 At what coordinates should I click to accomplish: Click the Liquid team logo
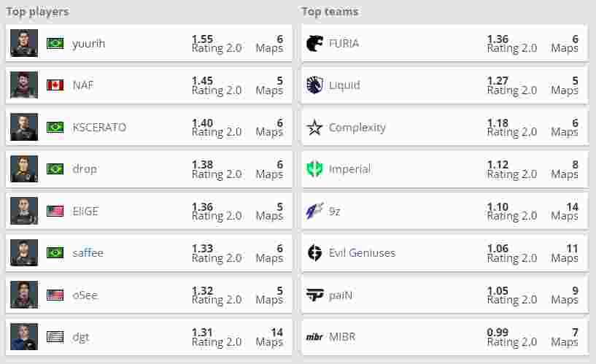coord(314,85)
